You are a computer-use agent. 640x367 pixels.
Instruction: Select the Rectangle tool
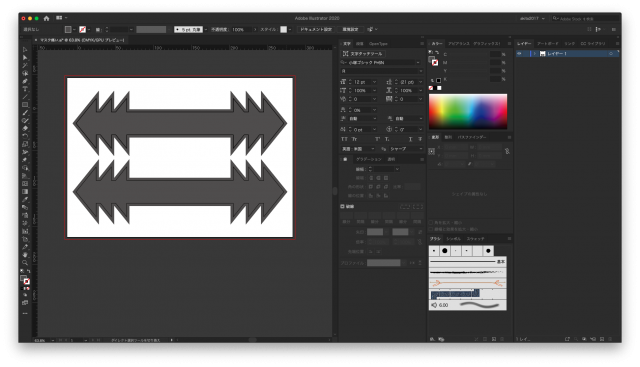pos(25,105)
